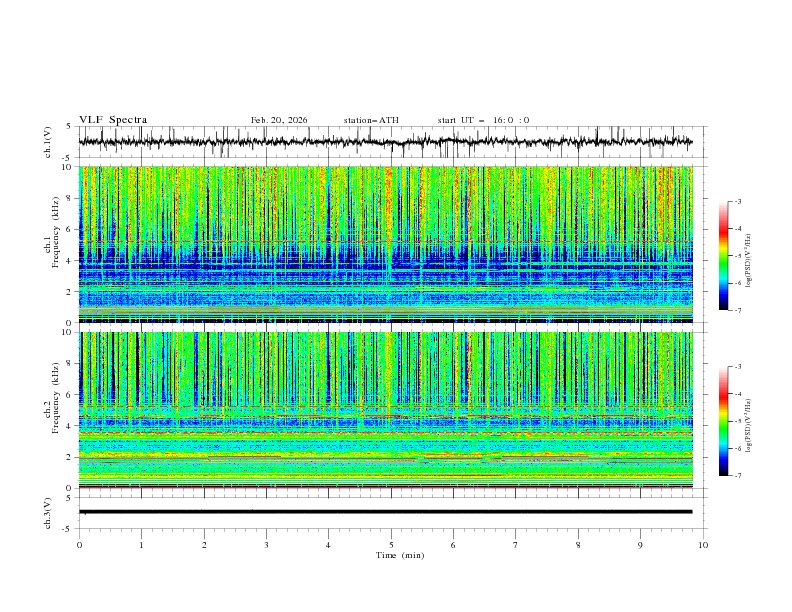
Task: Click the ch.2 spectrogram color bar
Action: pos(724,421)
